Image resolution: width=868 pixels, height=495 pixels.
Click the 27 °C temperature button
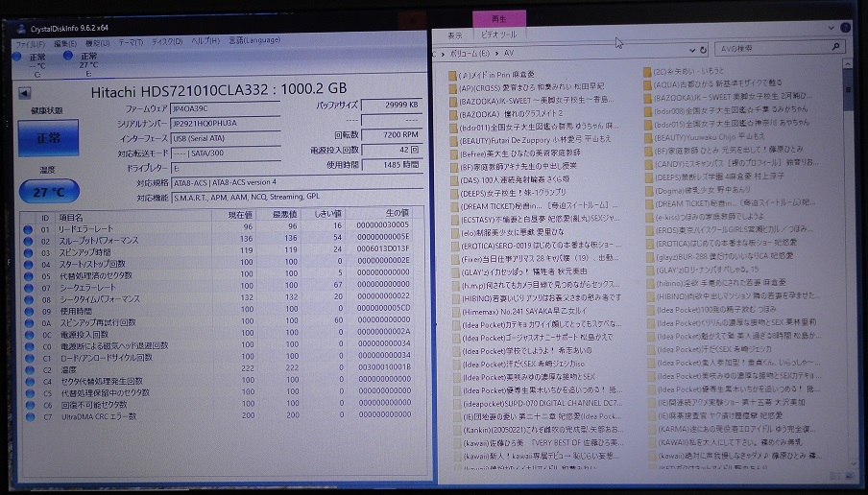tap(49, 192)
